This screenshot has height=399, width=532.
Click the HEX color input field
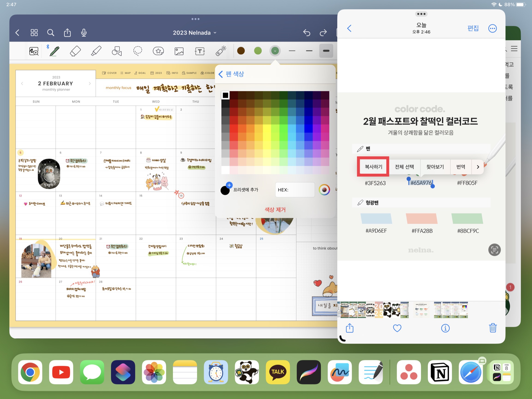coord(295,190)
